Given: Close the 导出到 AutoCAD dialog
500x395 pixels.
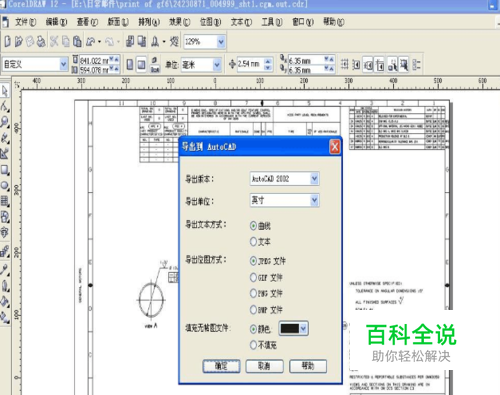Looking at the screenshot, I should pyautogui.click(x=335, y=147).
